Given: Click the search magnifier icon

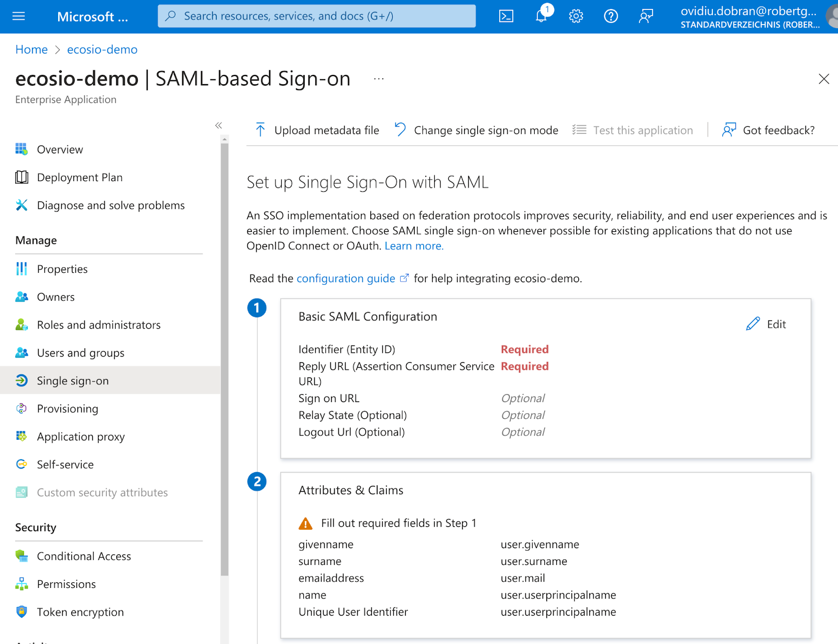Looking at the screenshot, I should pyautogui.click(x=171, y=16).
